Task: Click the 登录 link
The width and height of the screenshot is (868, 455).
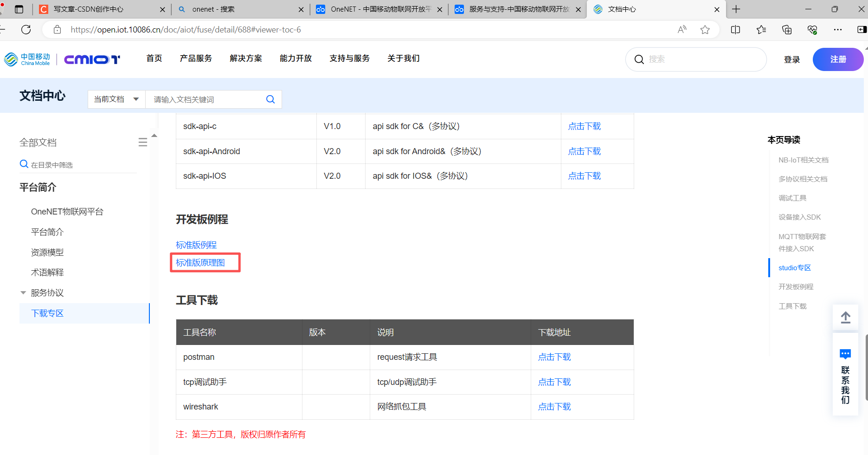Action: pos(792,59)
